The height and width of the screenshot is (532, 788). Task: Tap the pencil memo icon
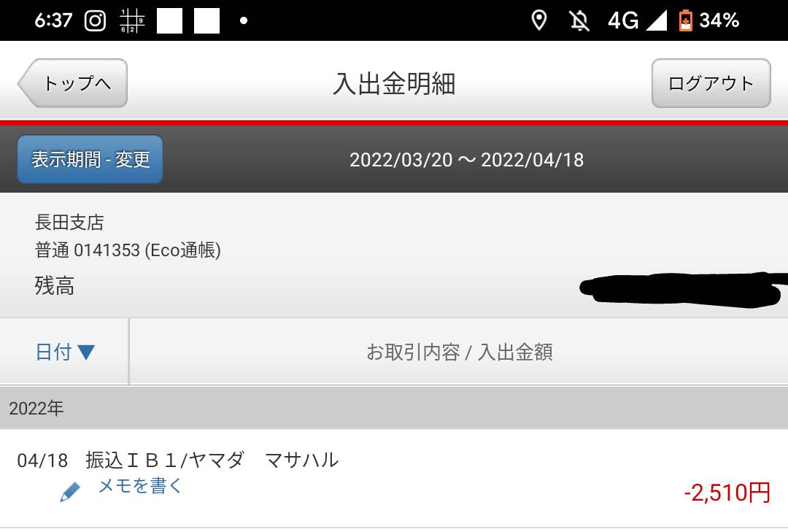[70, 492]
